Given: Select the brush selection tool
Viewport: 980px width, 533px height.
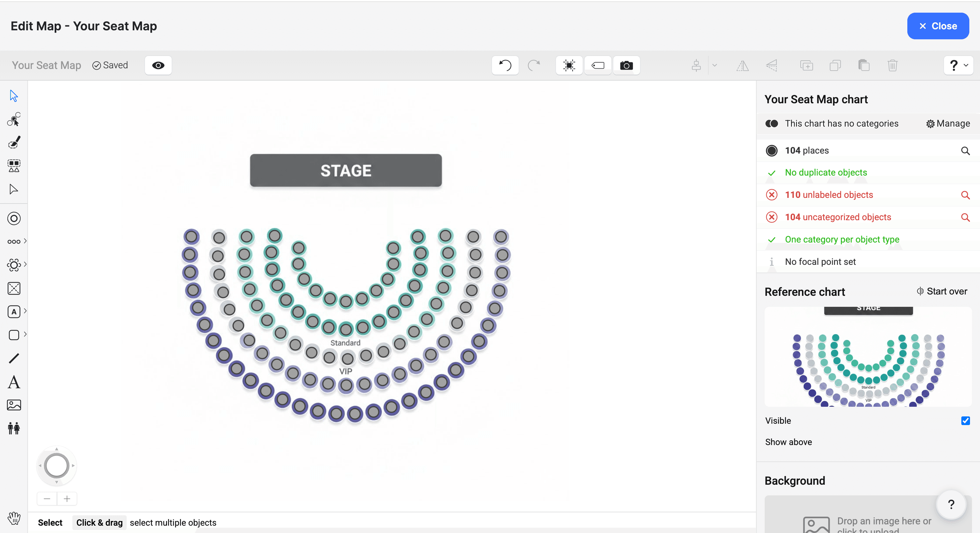Looking at the screenshot, I should click(14, 143).
